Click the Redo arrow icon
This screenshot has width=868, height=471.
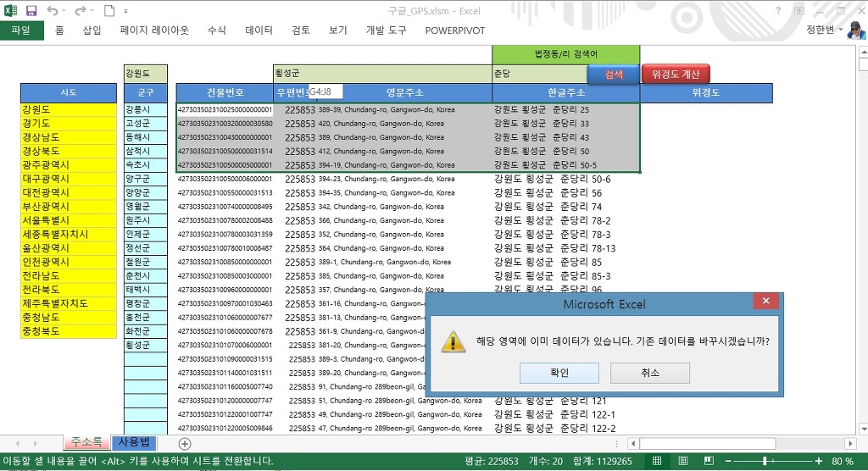[x=80, y=11]
